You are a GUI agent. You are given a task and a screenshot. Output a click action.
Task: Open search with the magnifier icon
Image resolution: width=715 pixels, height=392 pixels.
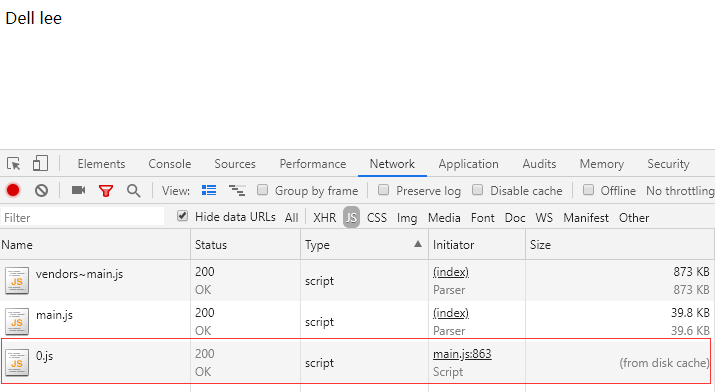tap(134, 191)
